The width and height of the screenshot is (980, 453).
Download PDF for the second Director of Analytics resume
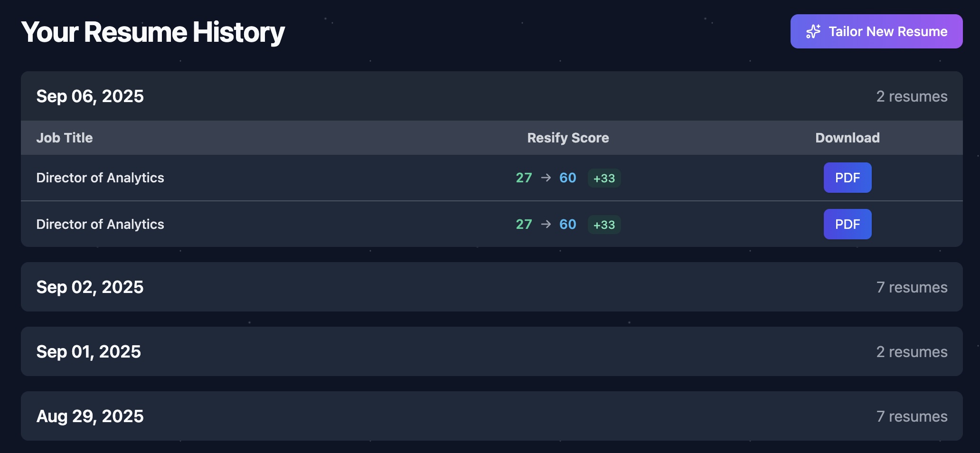click(x=847, y=224)
